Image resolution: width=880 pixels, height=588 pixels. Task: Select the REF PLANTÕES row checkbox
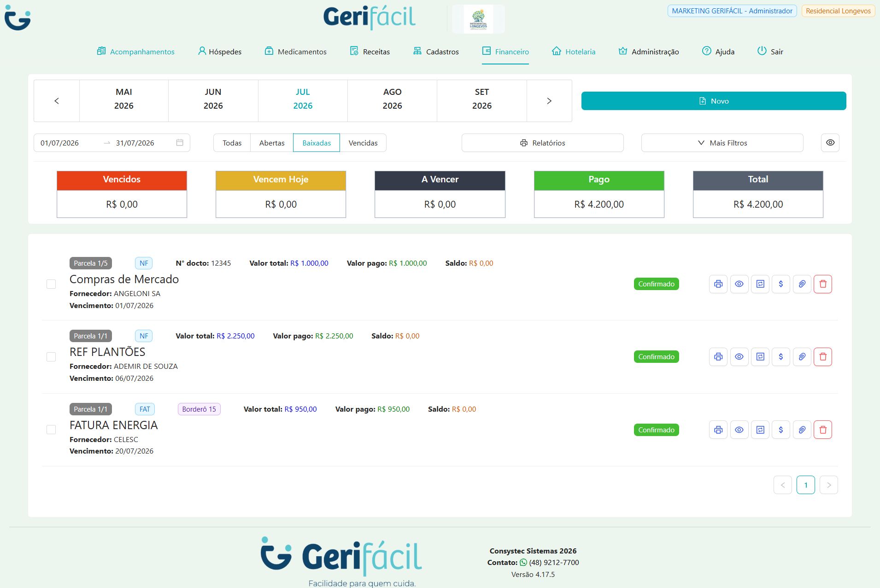51,357
